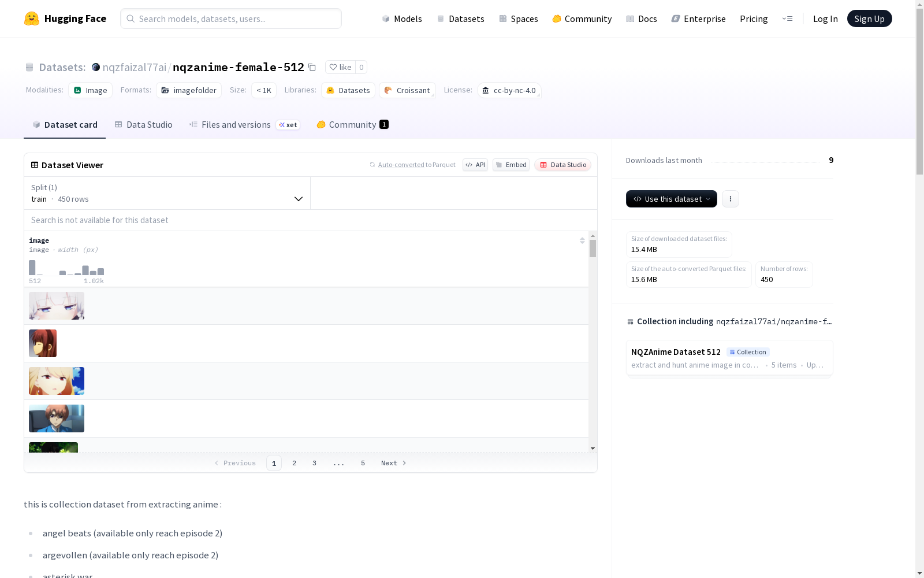The width and height of the screenshot is (924, 578).
Task: Focus the search models input field
Action: 231,18
